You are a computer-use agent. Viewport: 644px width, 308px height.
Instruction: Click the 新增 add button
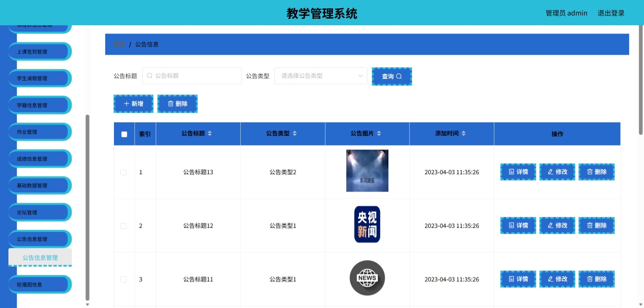pyautogui.click(x=133, y=104)
